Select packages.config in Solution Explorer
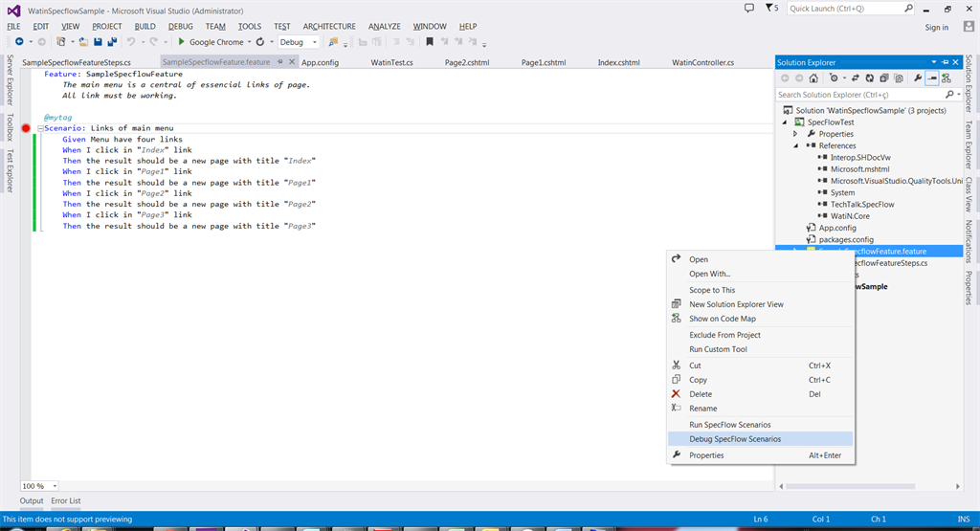This screenshot has height=531, width=980. pyautogui.click(x=846, y=239)
